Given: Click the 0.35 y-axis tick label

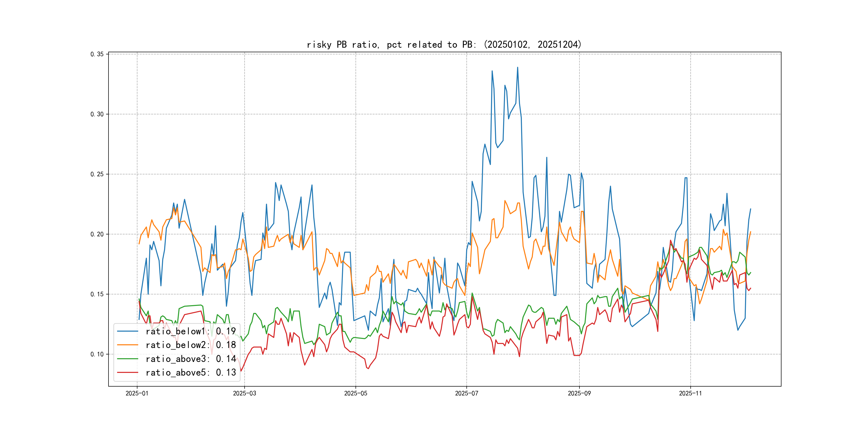Looking at the screenshot, I should (x=97, y=54).
